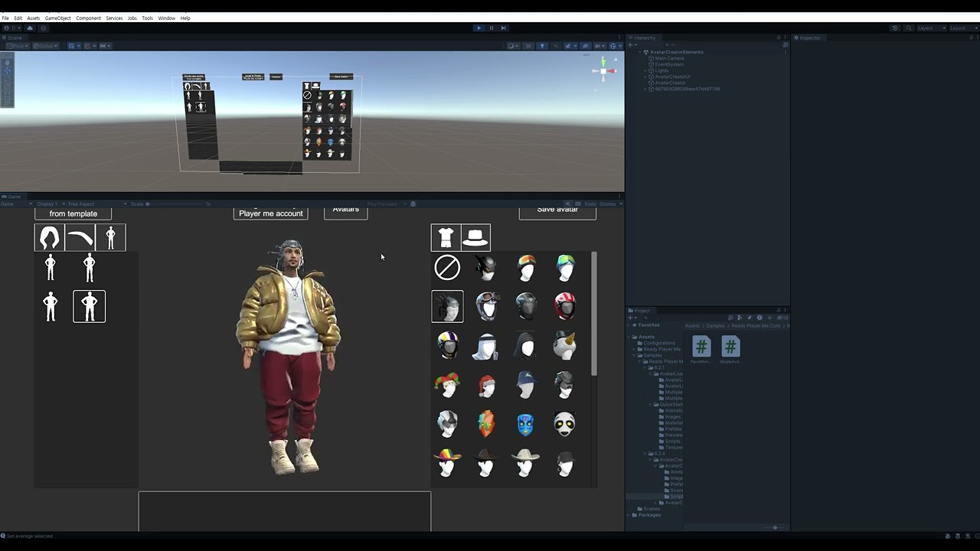The width and height of the screenshot is (980, 551).
Task: Open the Component menu
Action: coord(88,18)
